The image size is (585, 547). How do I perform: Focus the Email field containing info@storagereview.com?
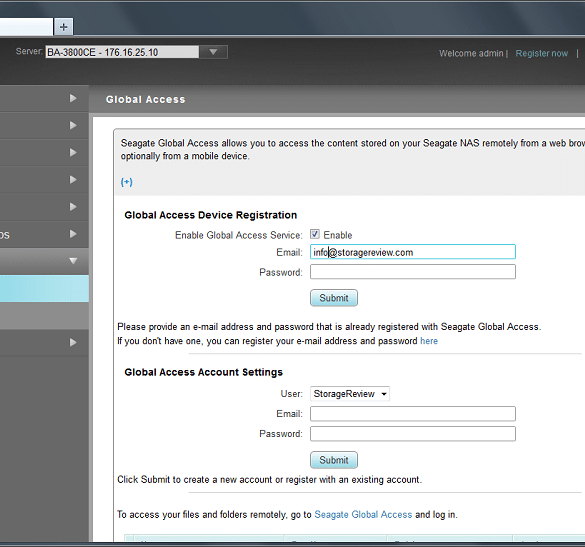[413, 252]
